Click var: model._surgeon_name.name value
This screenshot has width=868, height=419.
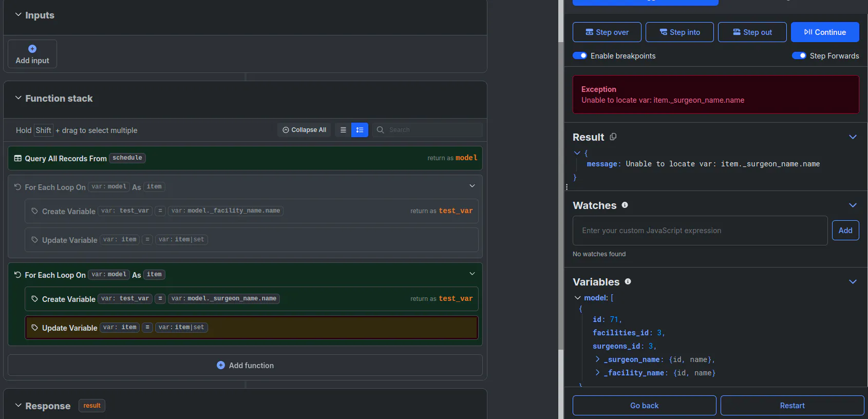(224, 299)
